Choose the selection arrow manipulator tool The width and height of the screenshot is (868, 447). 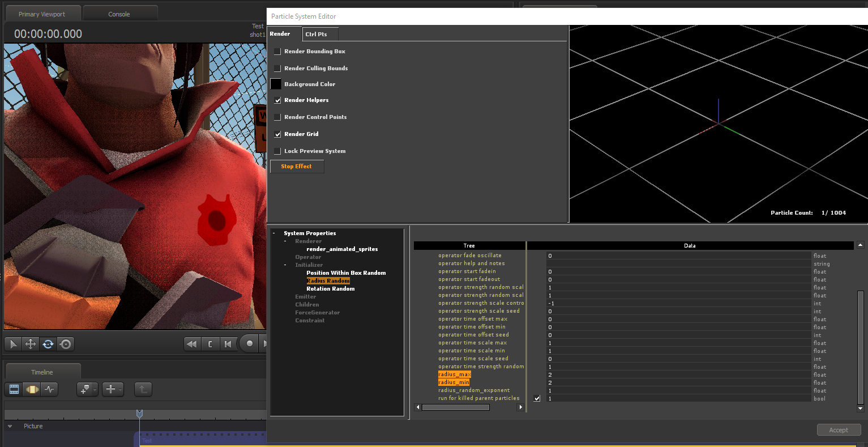point(14,344)
